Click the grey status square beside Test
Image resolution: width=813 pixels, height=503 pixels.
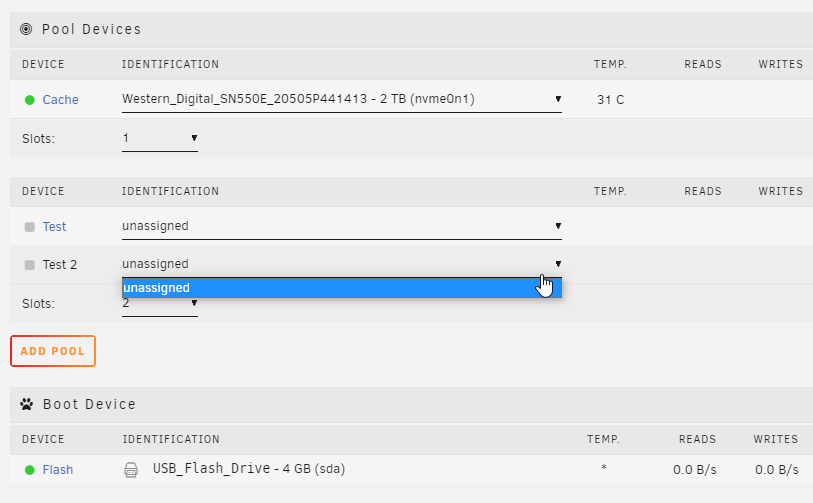(30, 227)
